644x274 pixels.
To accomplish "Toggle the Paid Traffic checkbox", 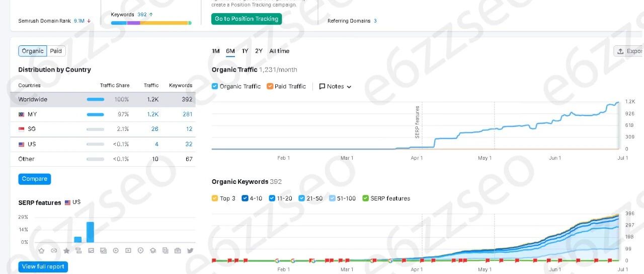I will 270,86.
